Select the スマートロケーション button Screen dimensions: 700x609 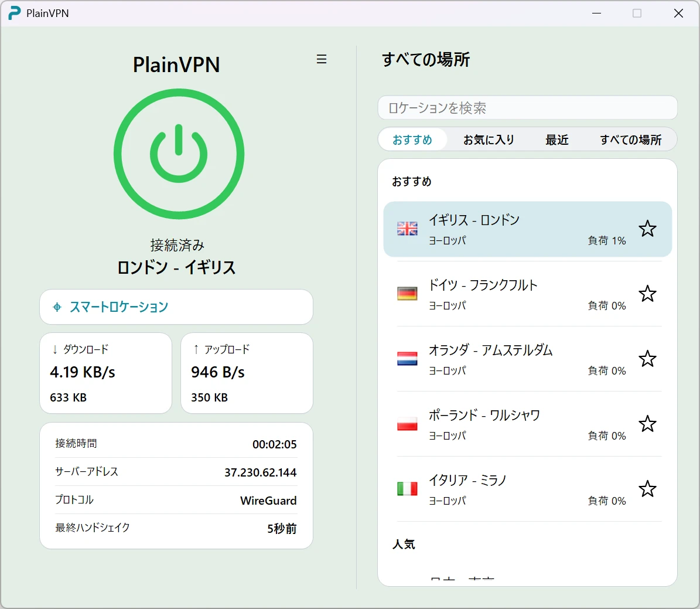[176, 307]
